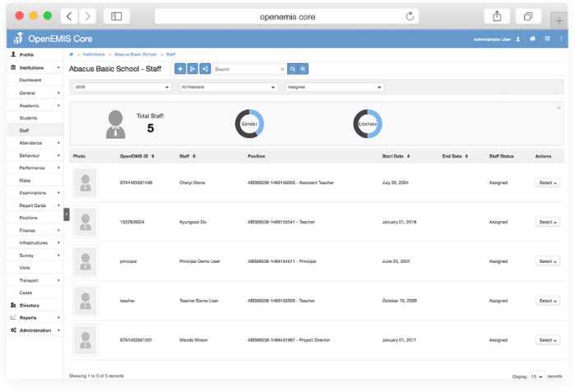Collapse the sidebar with arrow handle
The width and height of the screenshot is (575, 392).
tap(67, 214)
